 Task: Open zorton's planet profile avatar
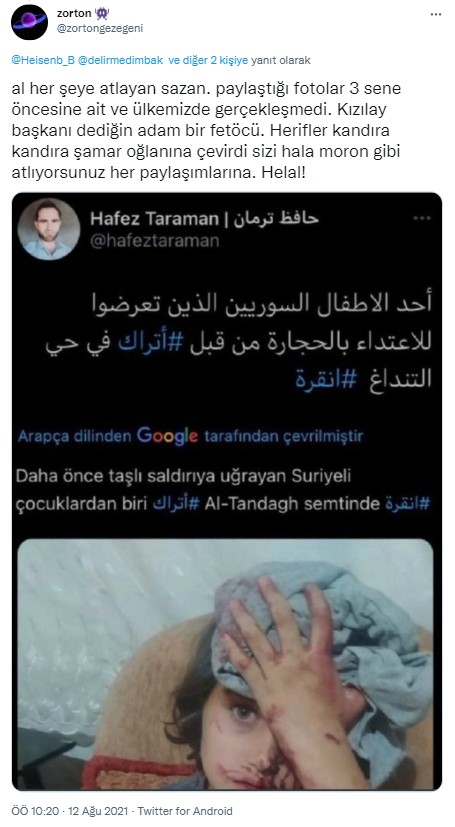click(x=30, y=22)
